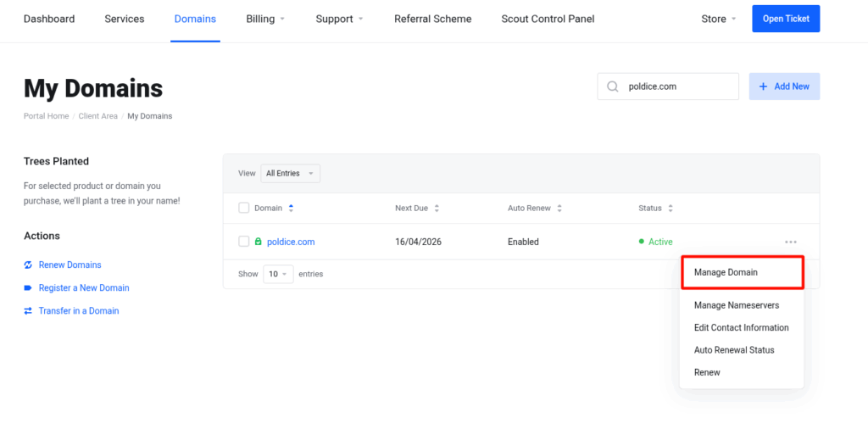The image size is (868, 429).
Task: Click the three-dots row actions icon
Action: (x=790, y=242)
